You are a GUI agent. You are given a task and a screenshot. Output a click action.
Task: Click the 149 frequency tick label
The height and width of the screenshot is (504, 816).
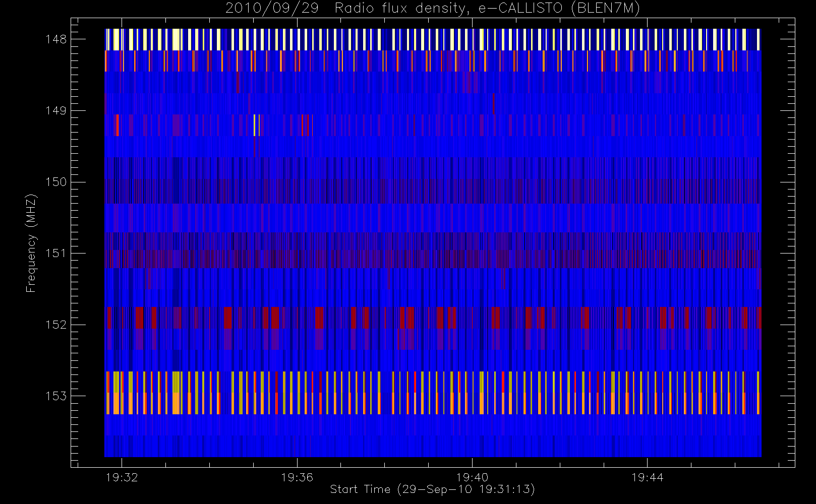pyautogui.click(x=56, y=111)
